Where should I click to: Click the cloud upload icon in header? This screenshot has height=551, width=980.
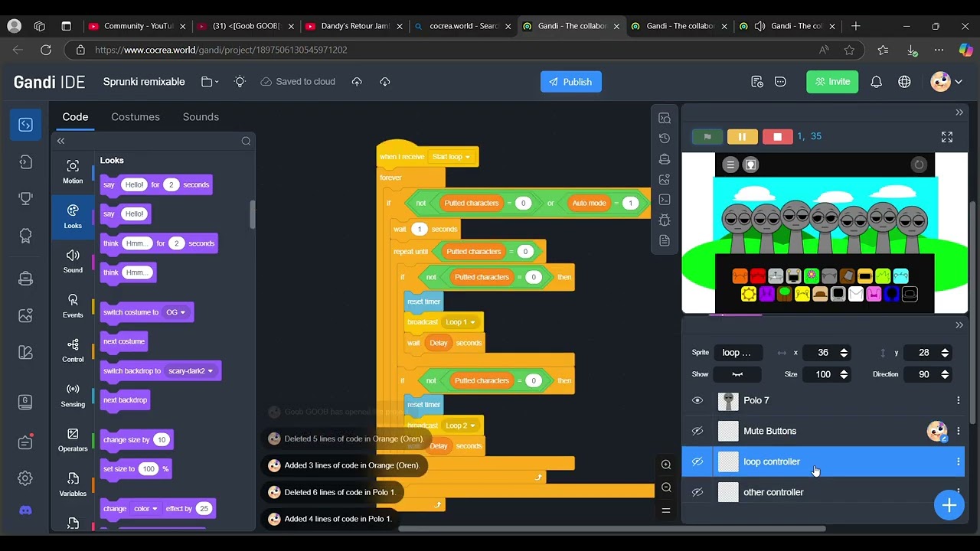click(x=357, y=82)
